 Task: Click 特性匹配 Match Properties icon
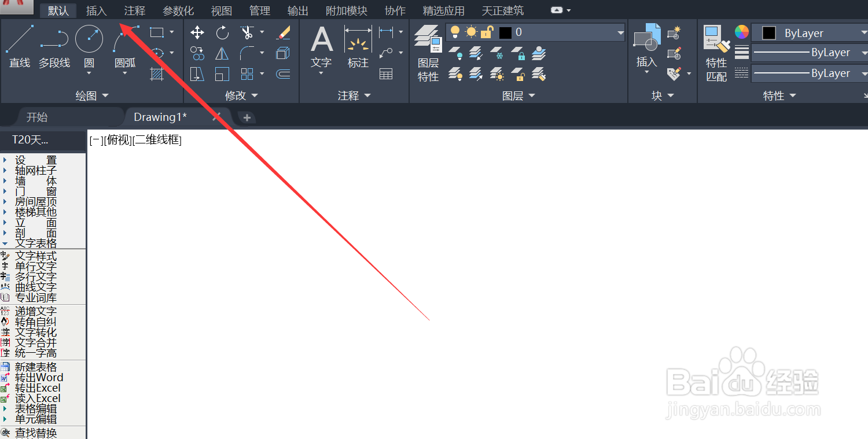tap(716, 54)
